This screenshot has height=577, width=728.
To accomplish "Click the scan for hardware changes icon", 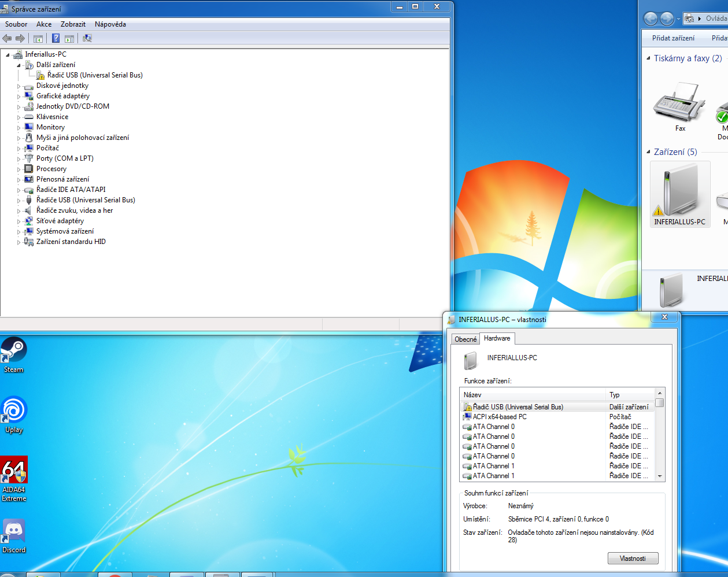I will pos(87,38).
